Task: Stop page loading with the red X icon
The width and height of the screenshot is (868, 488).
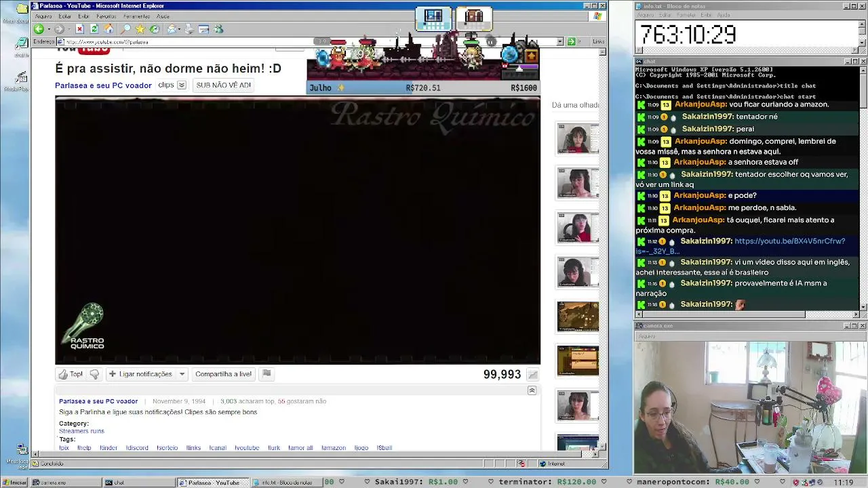Action: (79, 29)
